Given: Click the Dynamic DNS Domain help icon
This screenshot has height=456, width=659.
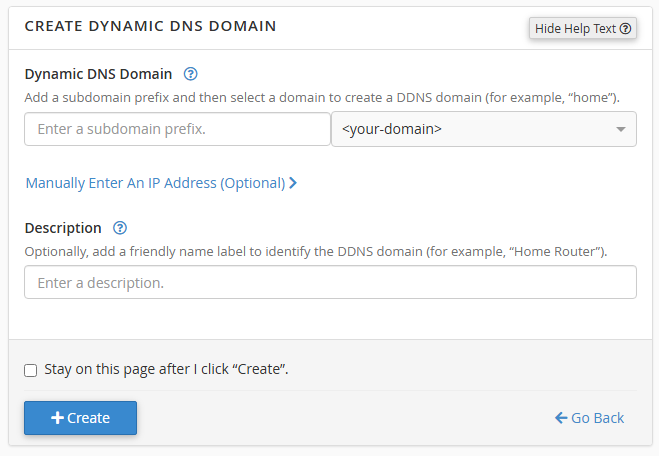Looking at the screenshot, I should click(191, 74).
